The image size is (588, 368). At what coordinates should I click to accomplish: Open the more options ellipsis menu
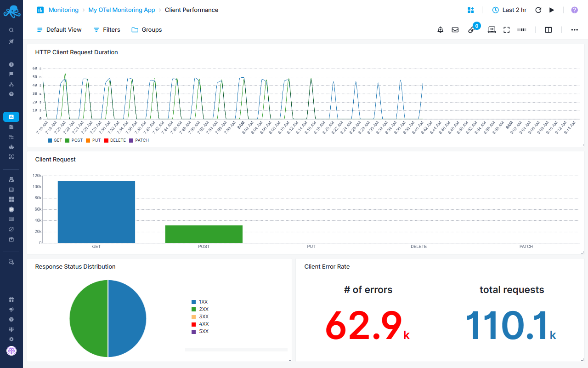pyautogui.click(x=575, y=29)
